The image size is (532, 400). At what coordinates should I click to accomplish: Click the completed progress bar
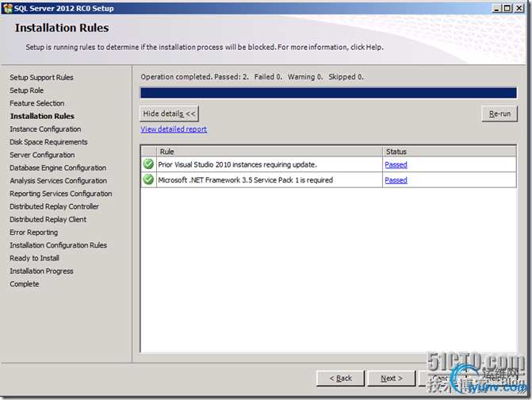click(x=328, y=93)
